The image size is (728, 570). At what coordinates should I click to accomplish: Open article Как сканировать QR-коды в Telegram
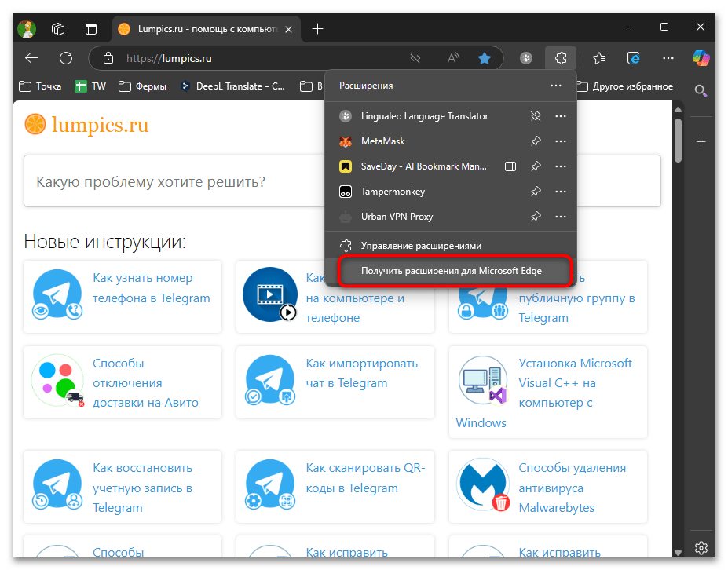(365, 477)
